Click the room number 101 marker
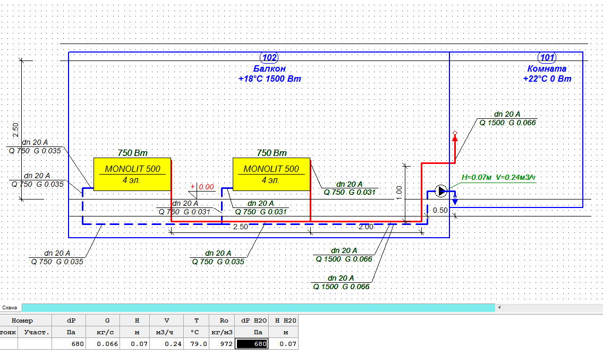This screenshot has height=364, width=603. (x=547, y=57)
